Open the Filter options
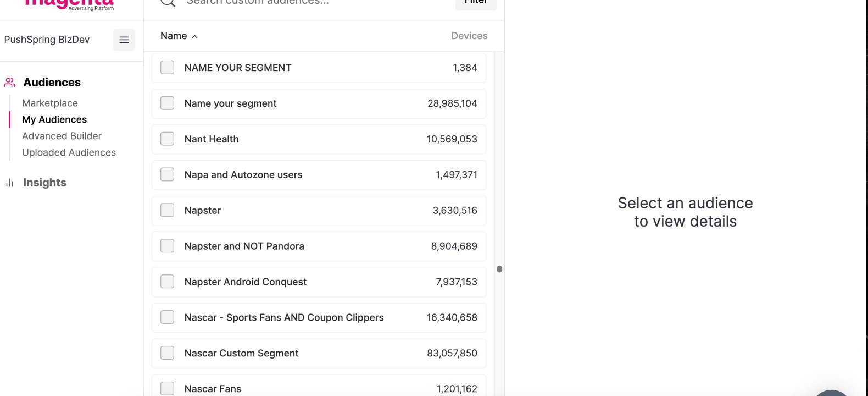 (x=475, y=3)
